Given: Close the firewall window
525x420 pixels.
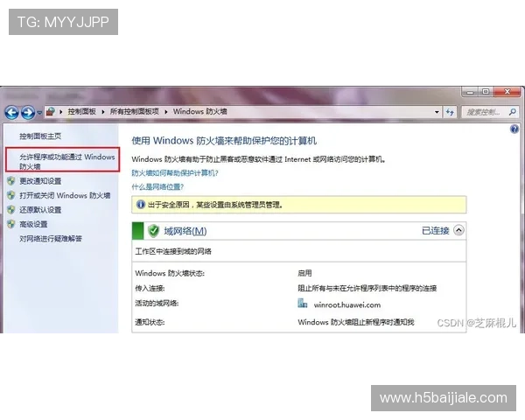Looking at the screenshot, I should (507, 92).
